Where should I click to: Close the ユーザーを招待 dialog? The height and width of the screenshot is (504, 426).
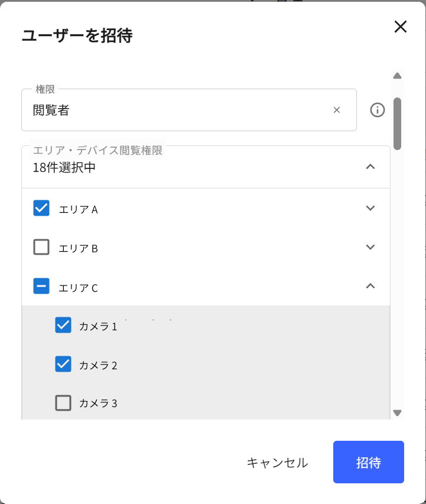pos(400,27)
